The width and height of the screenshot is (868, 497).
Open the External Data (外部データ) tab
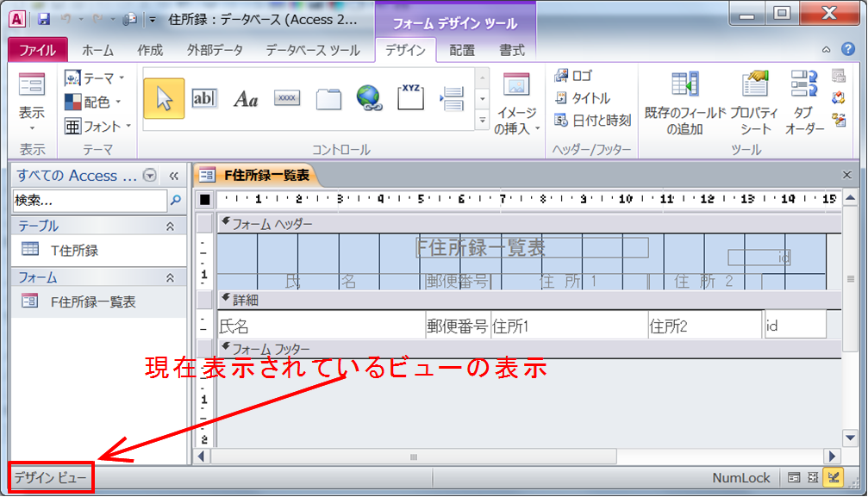pyautogui.click(x=215, y=50)
